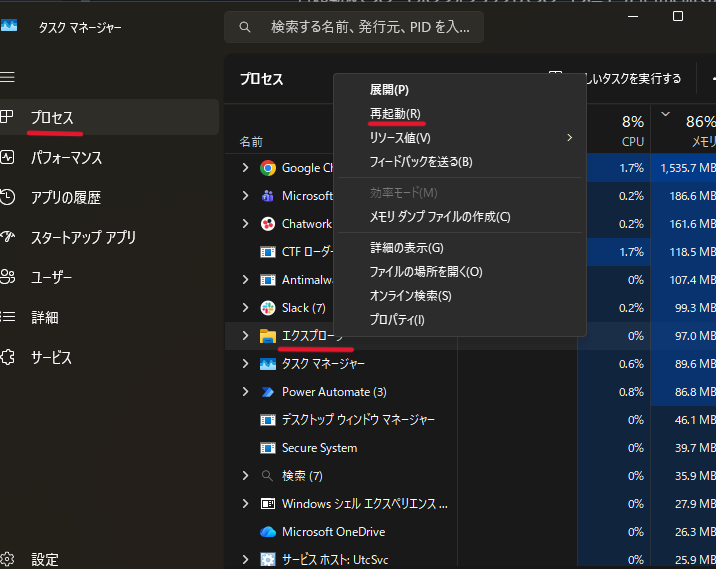This screenshot has width=716, height=569.
Task: Choose 展開(P) in the context menu
Action: pos(460,90)
